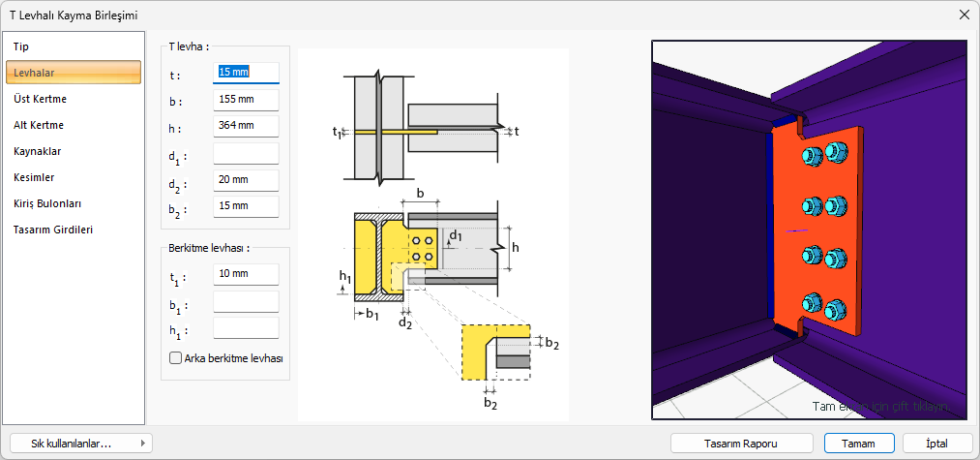980x460 pixels.
Task: Click the b field showing 155 mm
Action: 247,99
